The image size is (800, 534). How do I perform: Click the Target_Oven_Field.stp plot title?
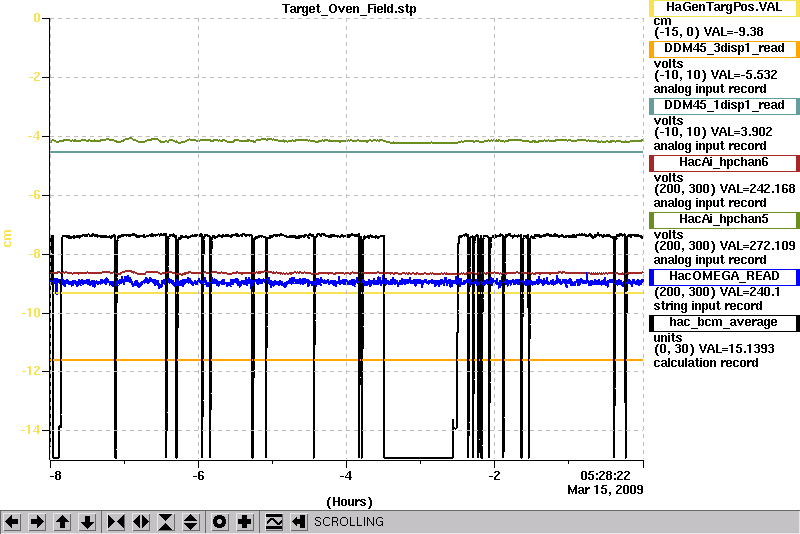(349, 9)
